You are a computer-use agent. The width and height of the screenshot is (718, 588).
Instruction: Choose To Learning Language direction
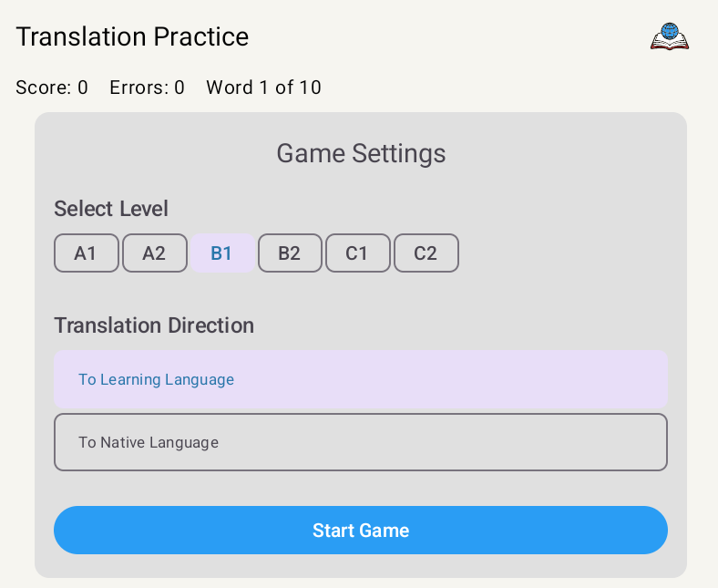(x=361, y=379)
